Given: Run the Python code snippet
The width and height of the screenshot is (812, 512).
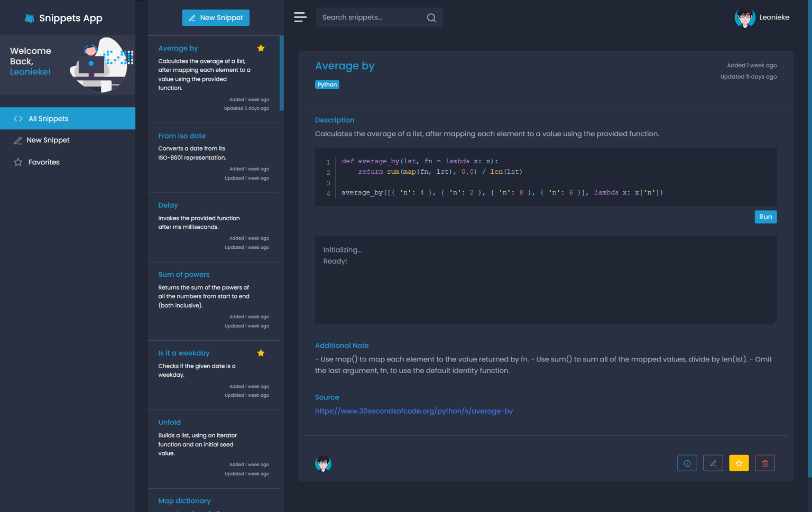Looking at the screenshot, I should pos(765,217).
